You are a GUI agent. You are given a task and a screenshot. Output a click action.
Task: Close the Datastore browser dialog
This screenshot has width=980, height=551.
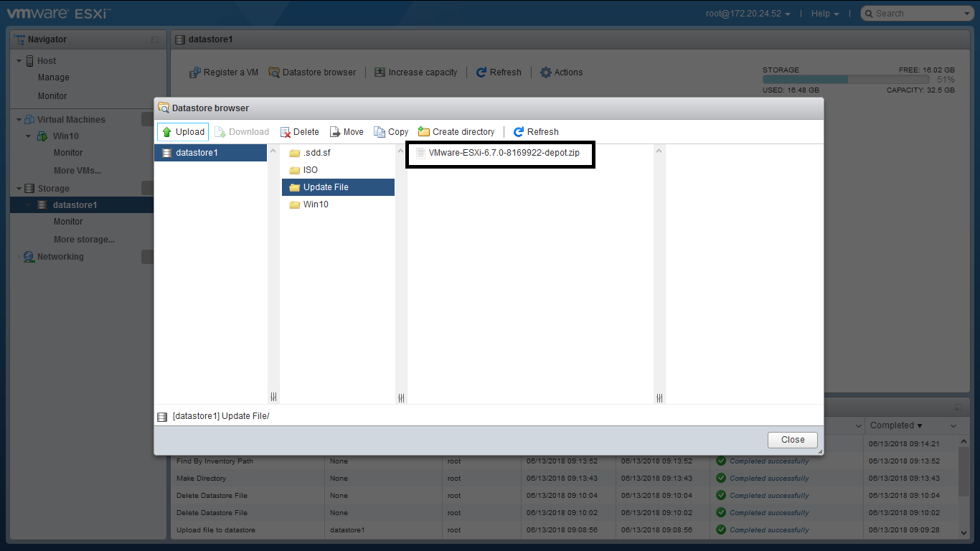(x=792, y=440)
